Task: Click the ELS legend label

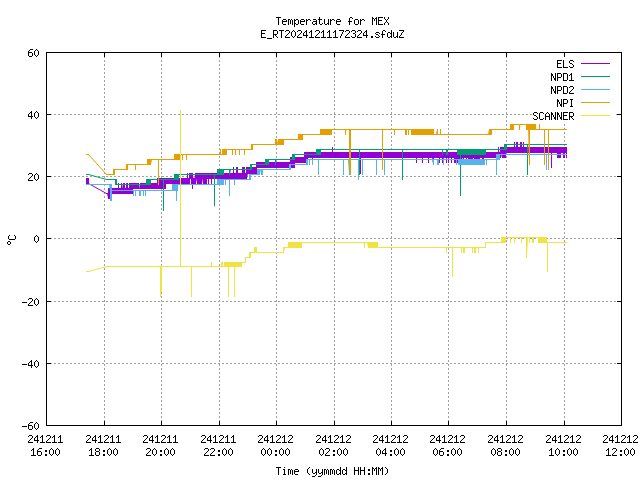Action: click(x=565, y=64)
